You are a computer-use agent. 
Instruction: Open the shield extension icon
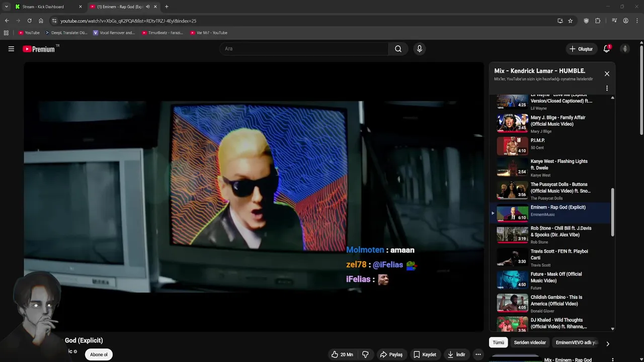(x=586, y=21)
